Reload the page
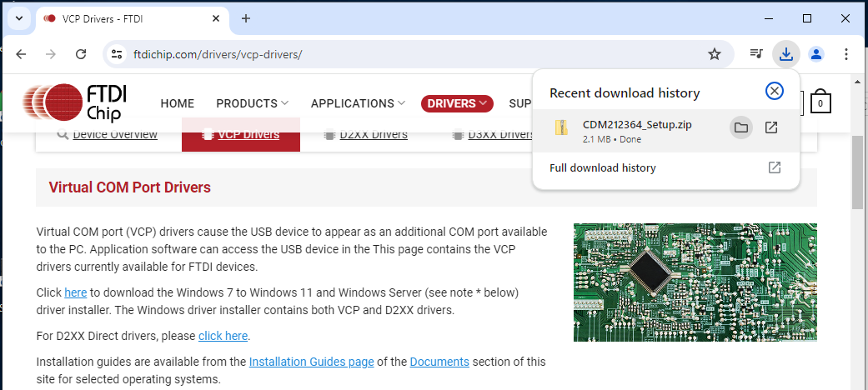The height and width of the screenshot is (390, 868). (x=81, y=54)
